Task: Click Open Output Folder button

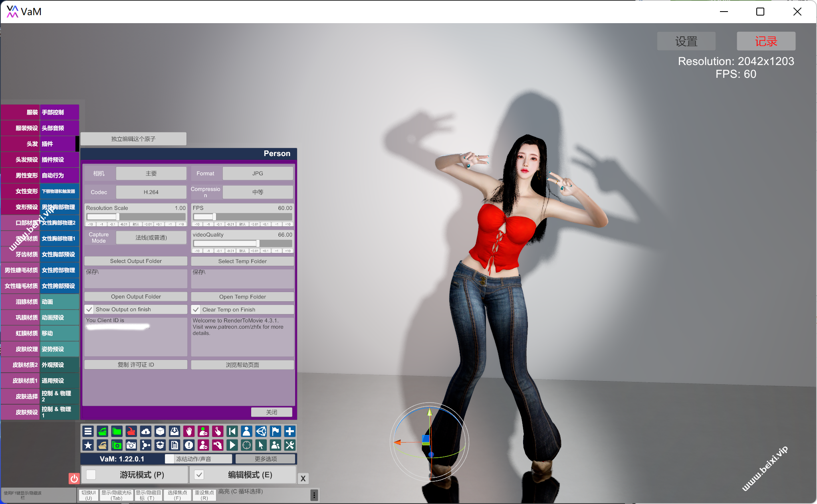Action: click(136, 297)
